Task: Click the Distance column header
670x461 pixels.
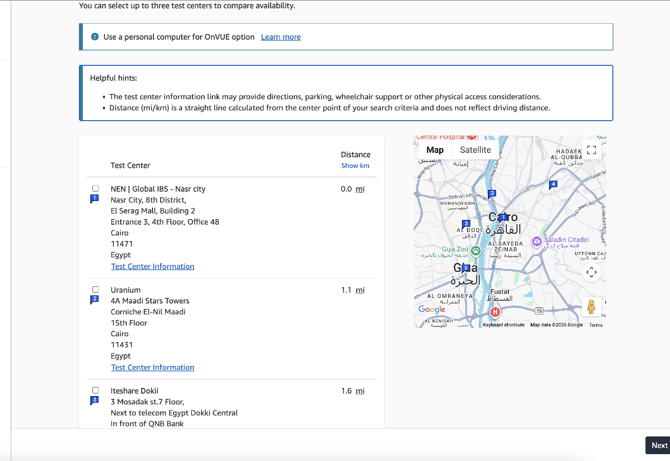Action: click(x=355, y=155)
